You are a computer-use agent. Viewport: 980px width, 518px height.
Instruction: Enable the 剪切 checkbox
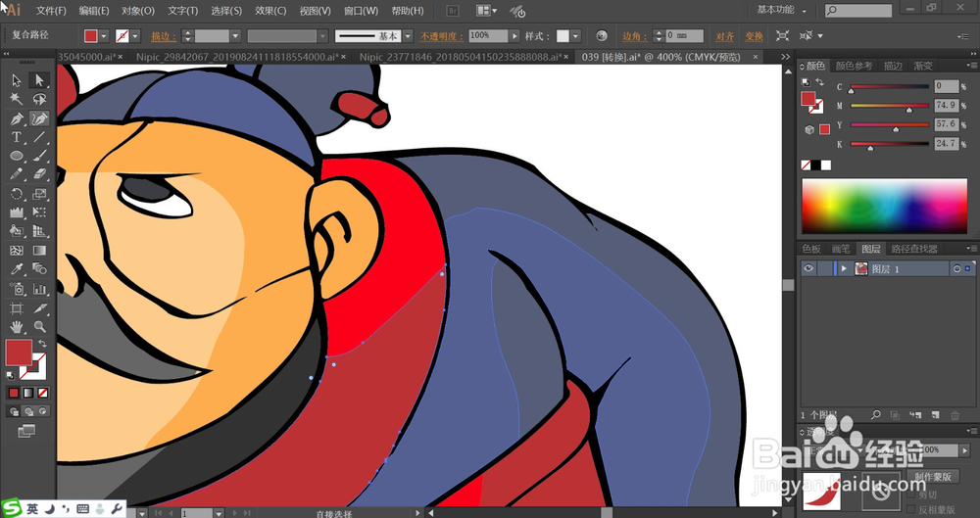[x=911, y=494]
